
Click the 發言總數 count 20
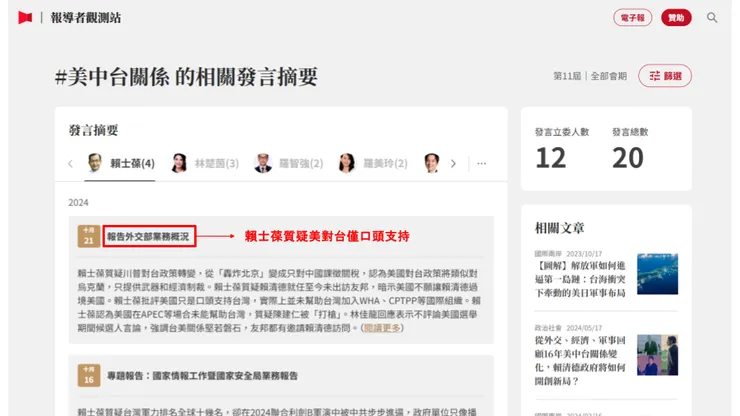click(x=628, y=158)
